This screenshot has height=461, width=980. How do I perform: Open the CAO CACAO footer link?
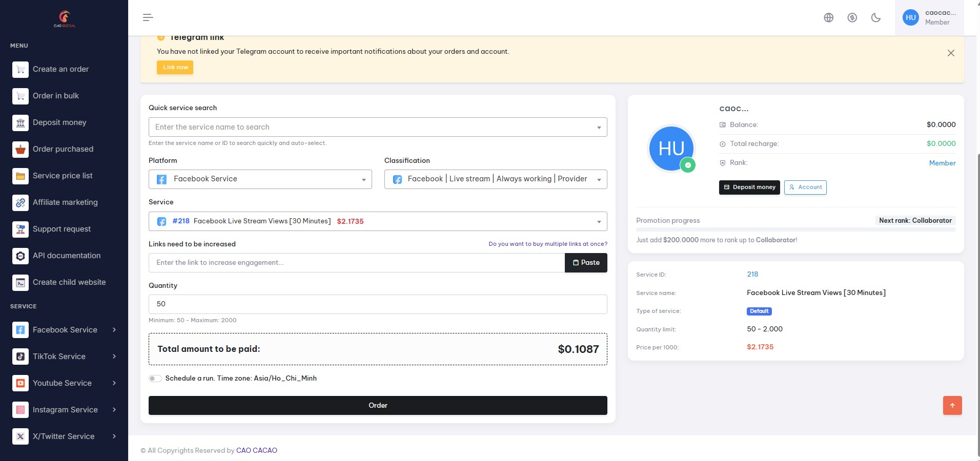(257, 450)
